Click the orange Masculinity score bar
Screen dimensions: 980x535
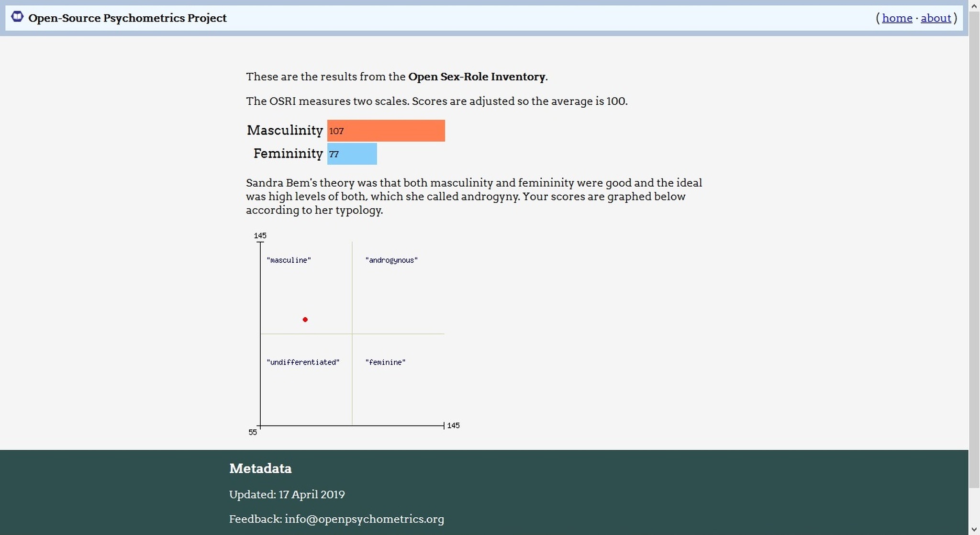click(386, 131)
